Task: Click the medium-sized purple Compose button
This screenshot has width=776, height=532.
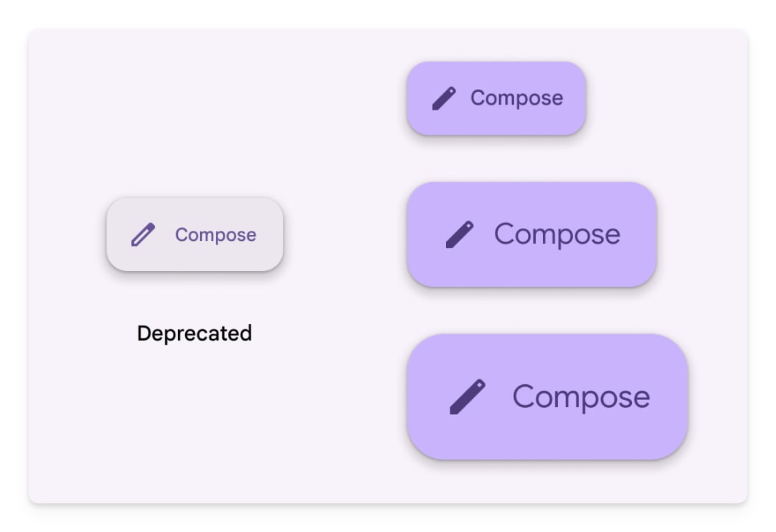Action: tap(532, 234)
